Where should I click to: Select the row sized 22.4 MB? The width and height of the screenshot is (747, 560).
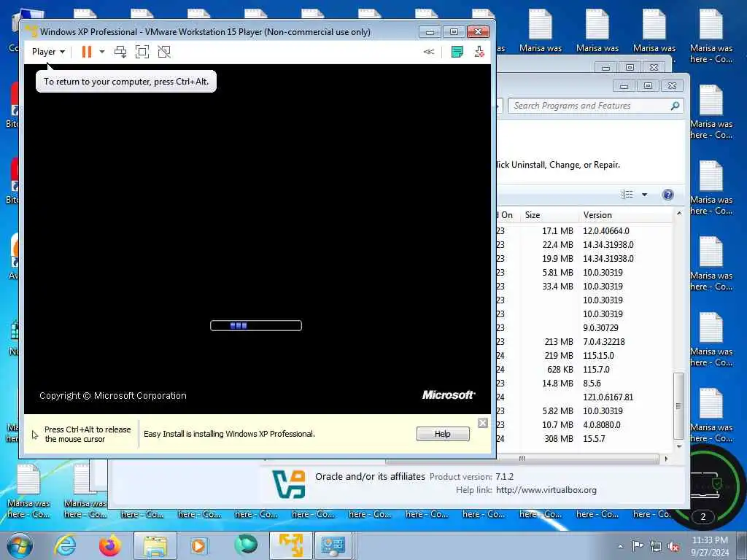point(584,245)
